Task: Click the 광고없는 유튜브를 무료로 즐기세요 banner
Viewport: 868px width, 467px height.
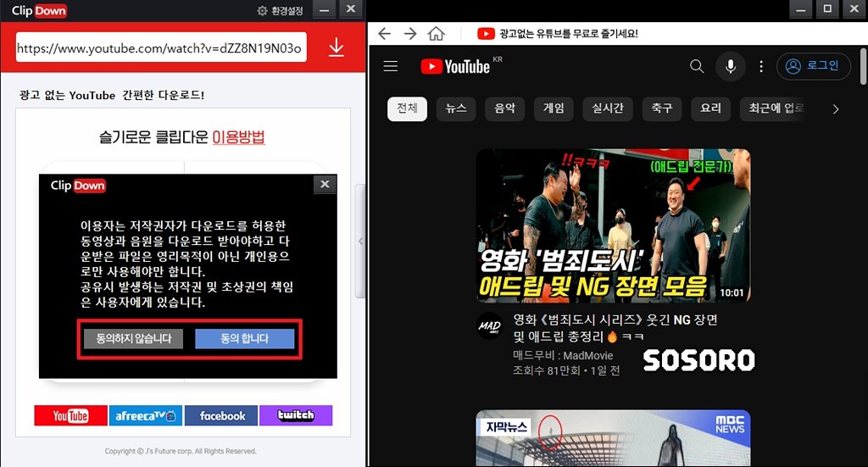Action: pos(558,34)
